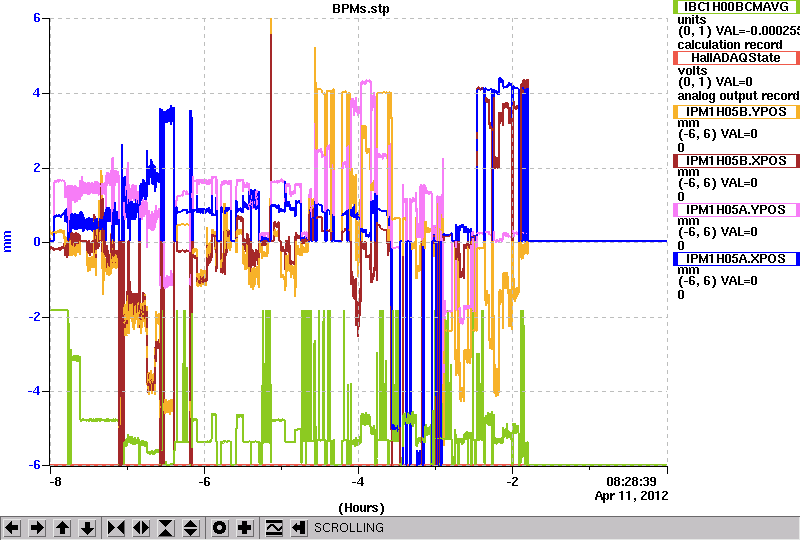
Task: Click the Apr 11, 2012 date label
Action: pos(631,496)
